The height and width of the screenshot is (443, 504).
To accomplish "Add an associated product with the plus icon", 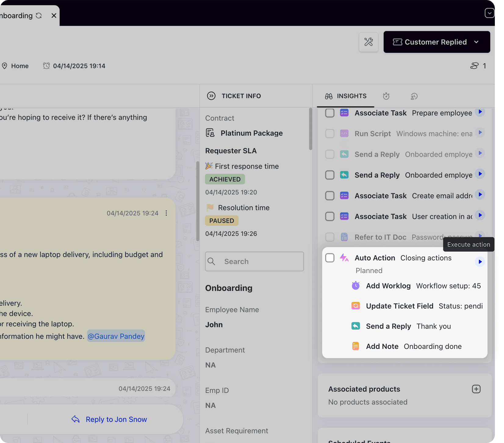I will pos(476,389).
